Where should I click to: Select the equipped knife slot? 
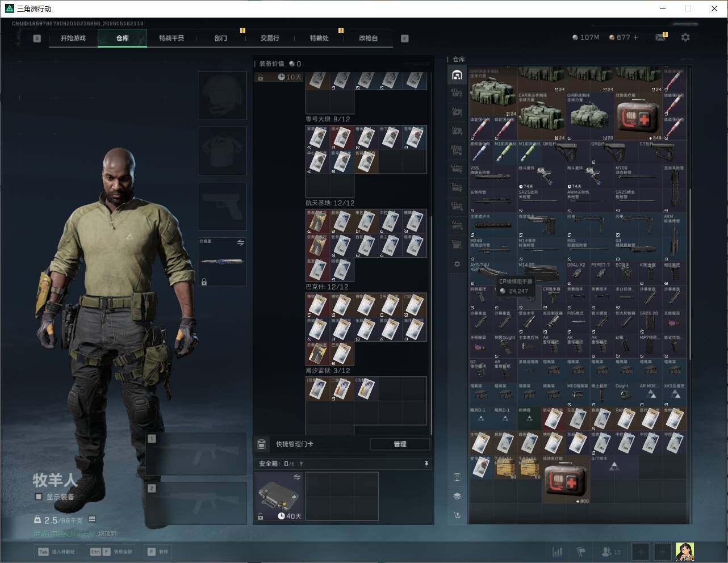pyautogui.click(x=223, y=262)
